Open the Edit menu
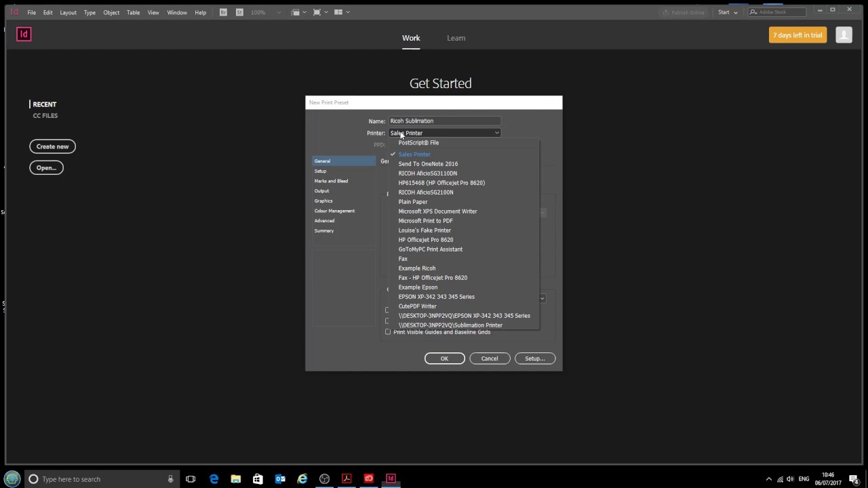Viewport: 868px width, 488px height. click(47, 12)
